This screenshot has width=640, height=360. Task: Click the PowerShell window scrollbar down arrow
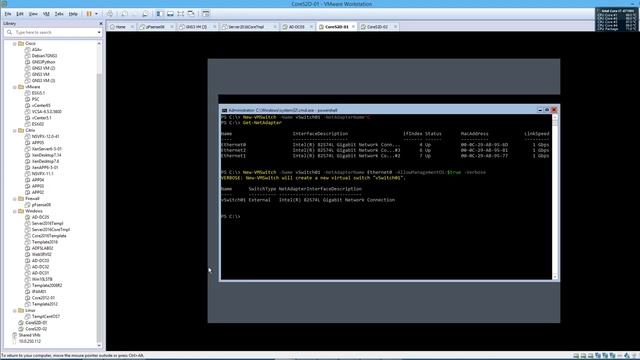pyautogui.click(x=555, y=277)
